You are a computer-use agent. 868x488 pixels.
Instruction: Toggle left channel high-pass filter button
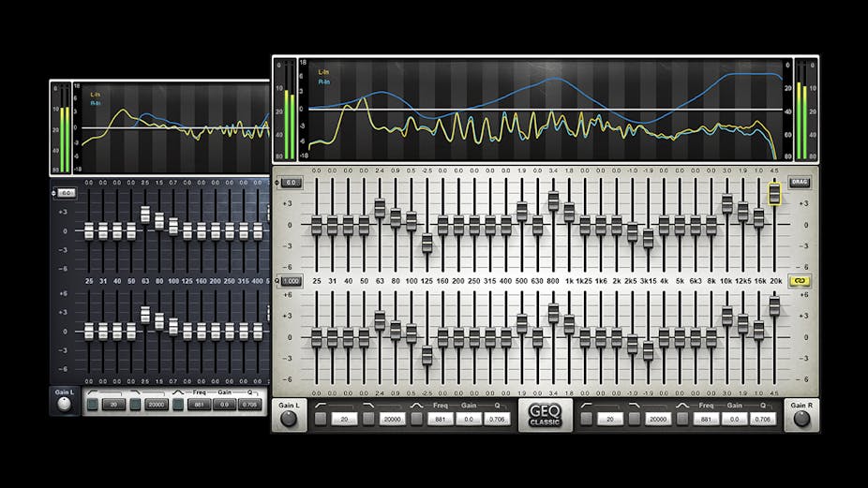coord(321,420)
